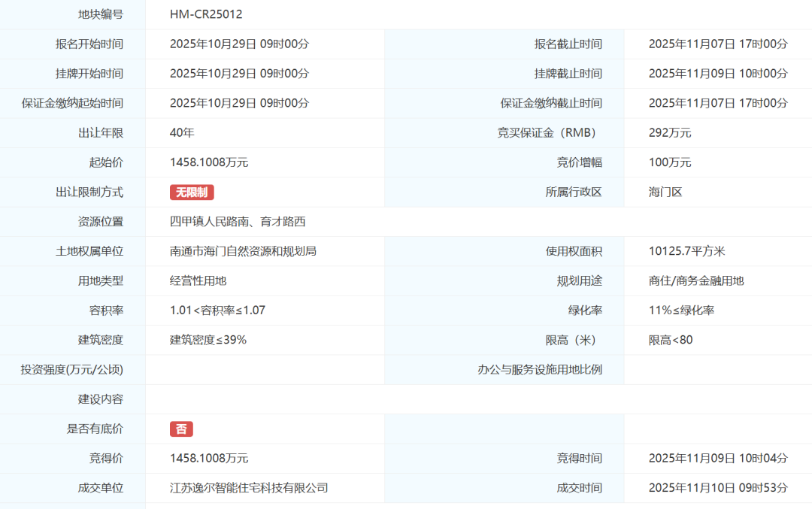Click the 100万元 bid increment value
Screen dimensions: 812x509
pyautogui.click(x=670, y=162)
